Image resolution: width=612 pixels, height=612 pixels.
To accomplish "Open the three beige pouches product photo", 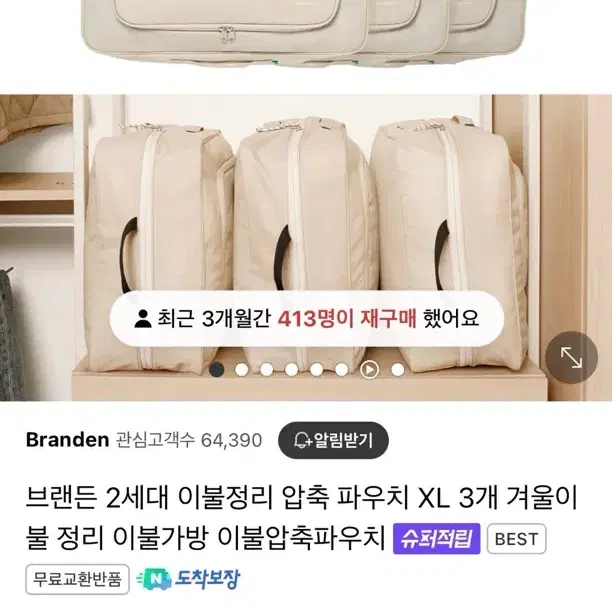I will (x=306, y=247).
